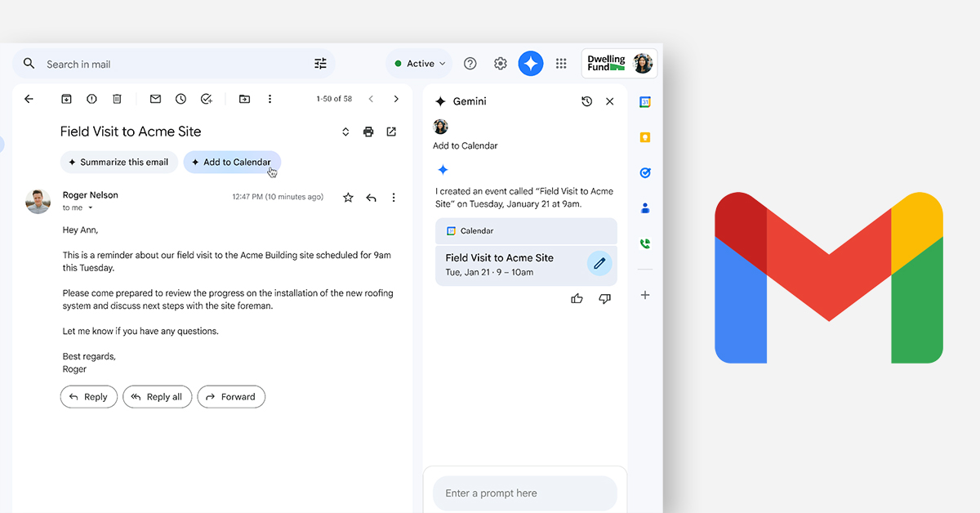The image size is (980, 513).
Task: Mark the email as unread
Action: [x=155, y=99]
